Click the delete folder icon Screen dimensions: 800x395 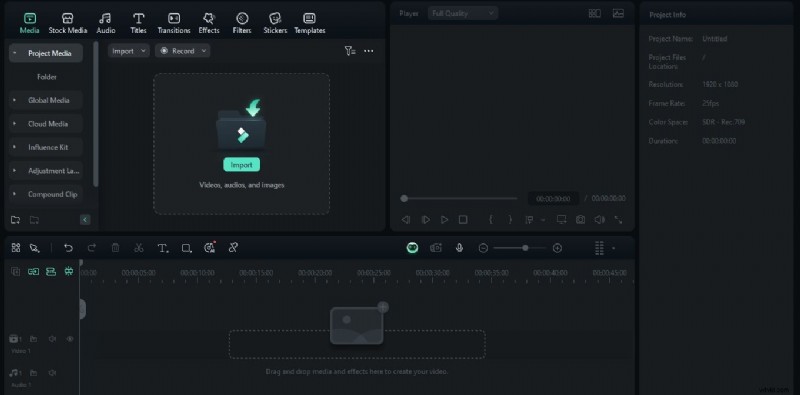tap(34, 220)
